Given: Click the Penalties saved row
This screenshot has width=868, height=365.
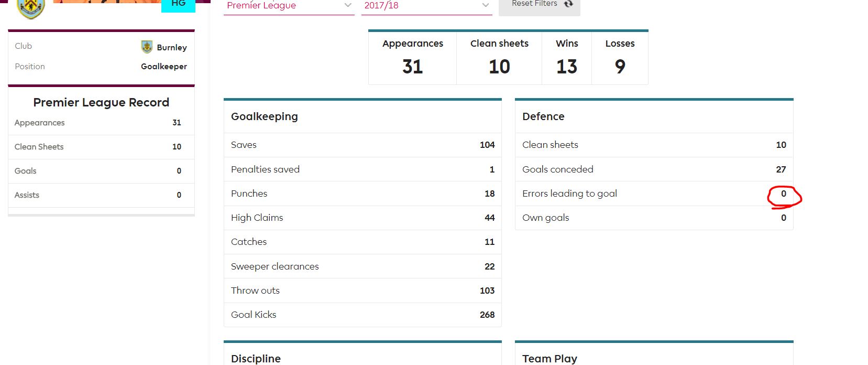Looking at the screenshot, I should tap(362, 169).
